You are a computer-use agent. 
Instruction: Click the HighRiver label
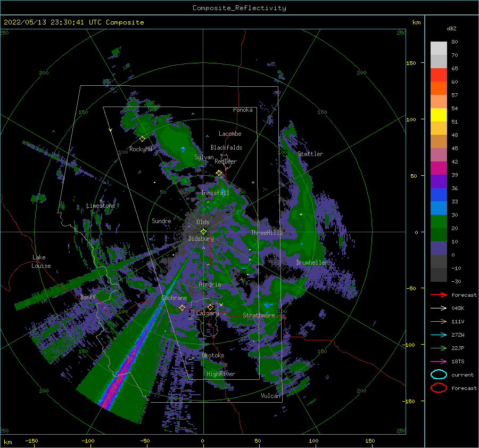220,374
